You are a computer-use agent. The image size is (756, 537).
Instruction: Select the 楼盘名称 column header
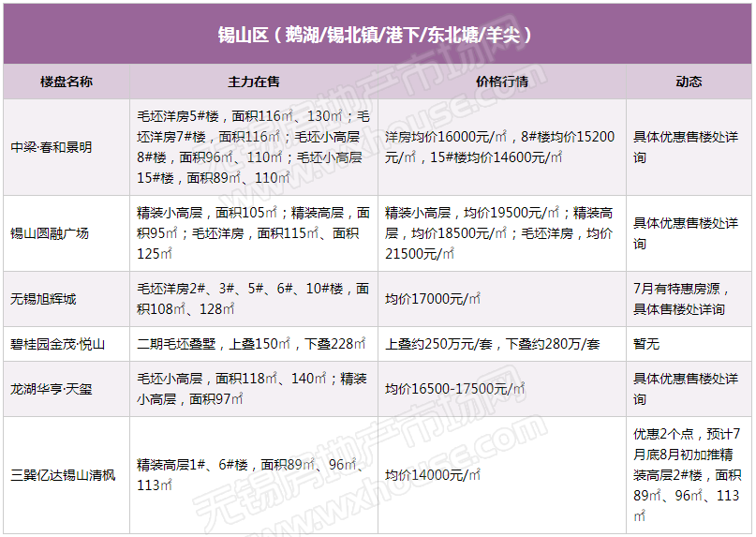coord(67,82)
